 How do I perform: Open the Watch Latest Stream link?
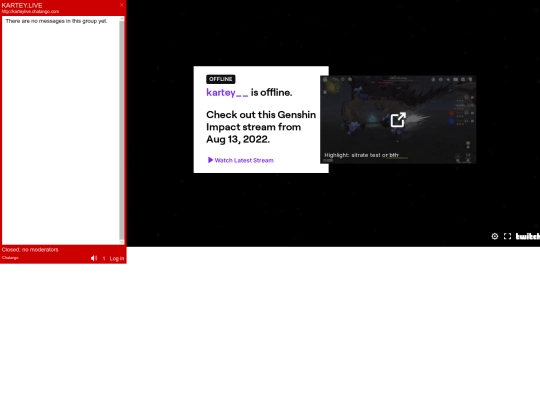(x=241, y=160)
